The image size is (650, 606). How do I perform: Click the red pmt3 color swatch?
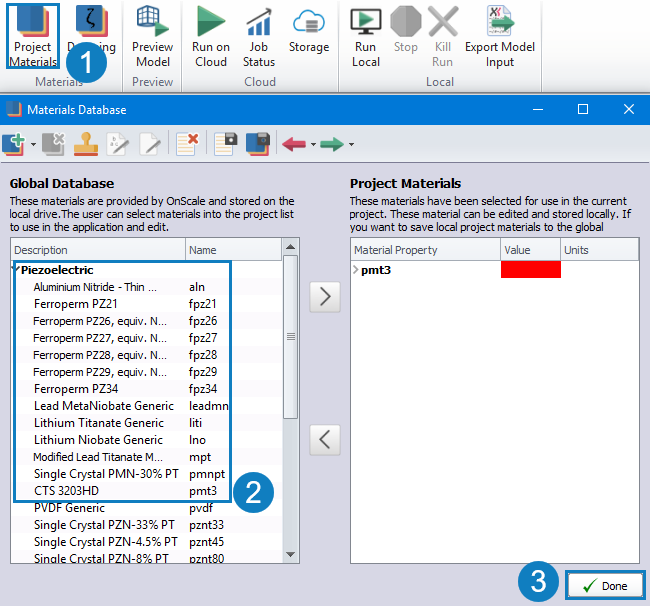tap(531, 269)
